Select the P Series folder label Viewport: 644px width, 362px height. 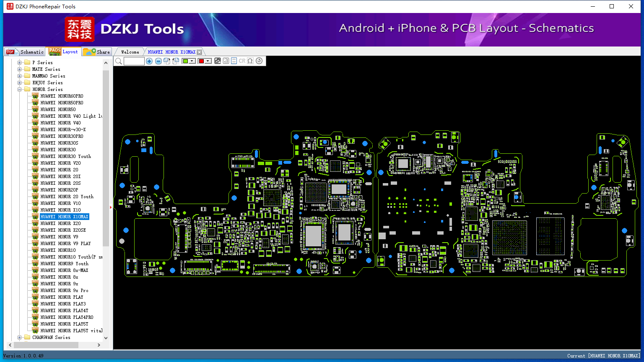(x=42, y=62)
